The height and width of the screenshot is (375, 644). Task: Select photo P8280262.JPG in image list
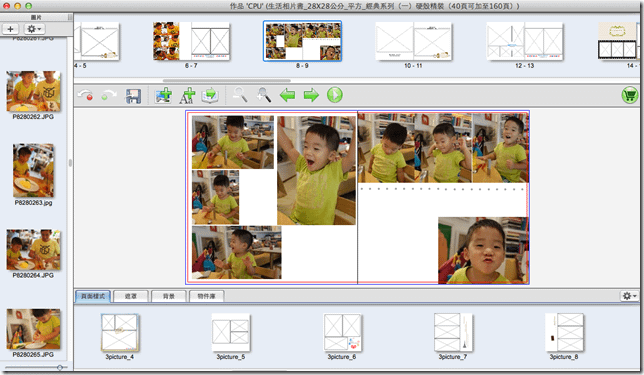point(33,91)
